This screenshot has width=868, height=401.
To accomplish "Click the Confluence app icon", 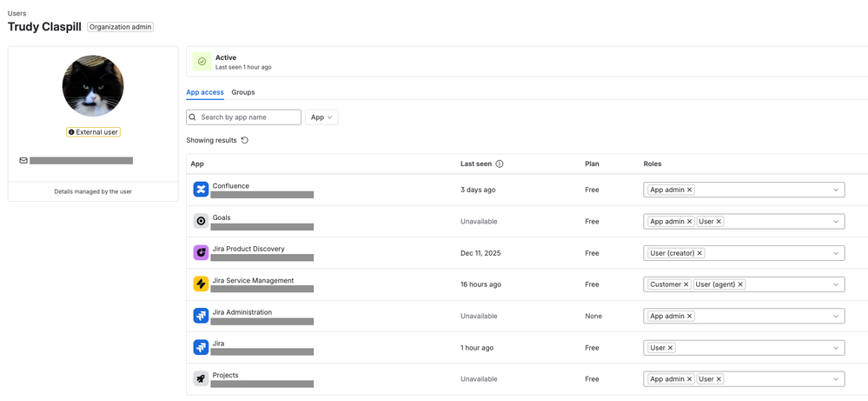I will 201,190.
